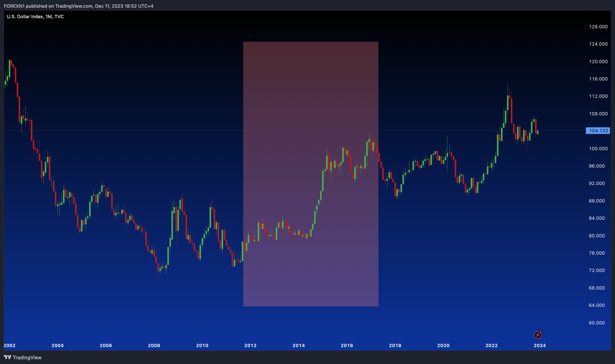
Task: Click the 76.000 price axis label
Action: [597, 253]
